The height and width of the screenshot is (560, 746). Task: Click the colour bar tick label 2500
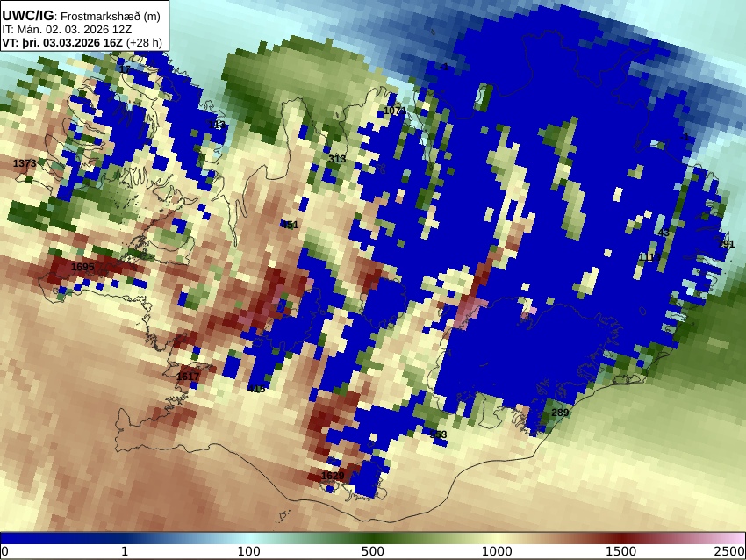[x=729, y=551]
